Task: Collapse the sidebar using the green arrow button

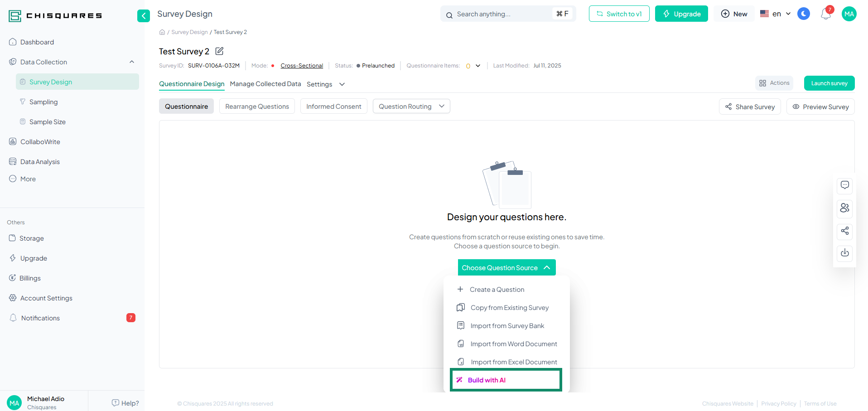Action: 144,16
